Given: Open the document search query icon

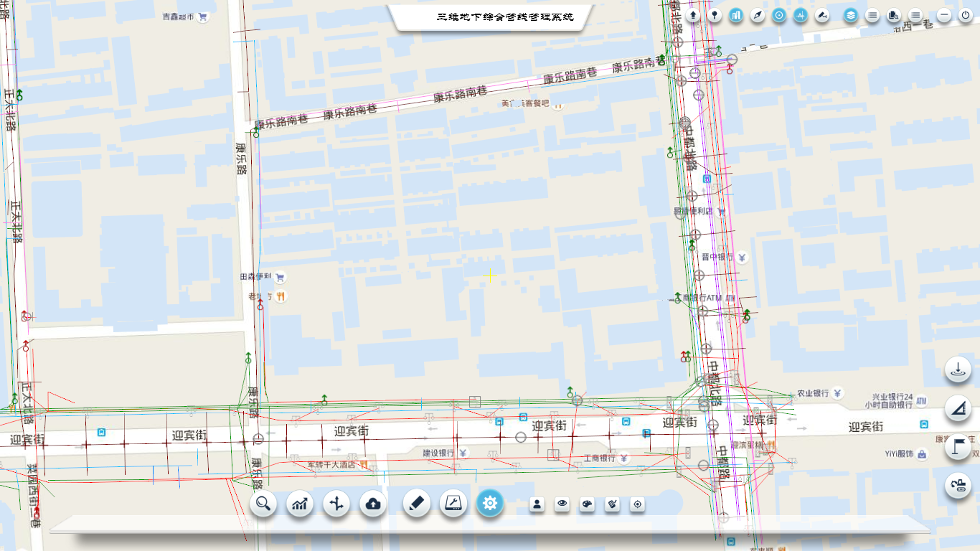Looking at the screenshot, I should tap(894, 15).
